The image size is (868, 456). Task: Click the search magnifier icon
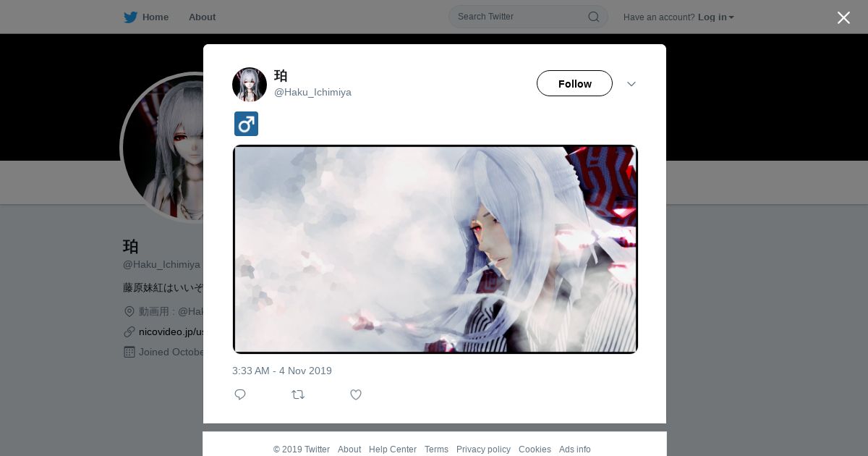pos(594,17)
